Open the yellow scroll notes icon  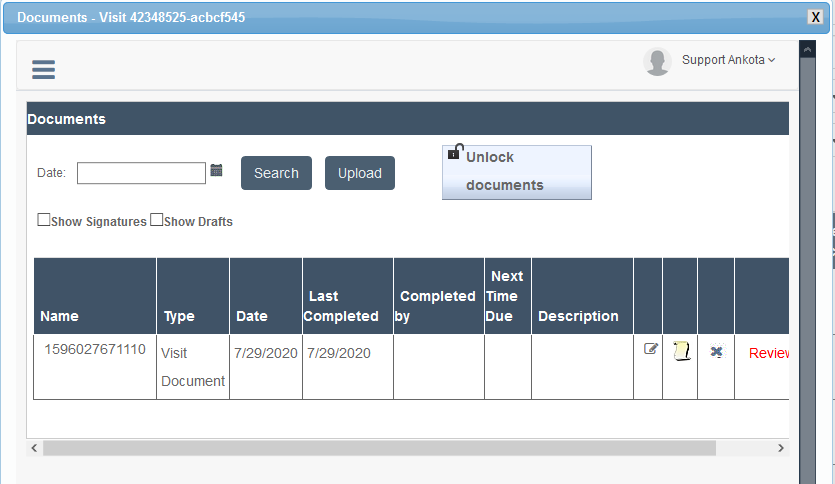coord(681,351)
